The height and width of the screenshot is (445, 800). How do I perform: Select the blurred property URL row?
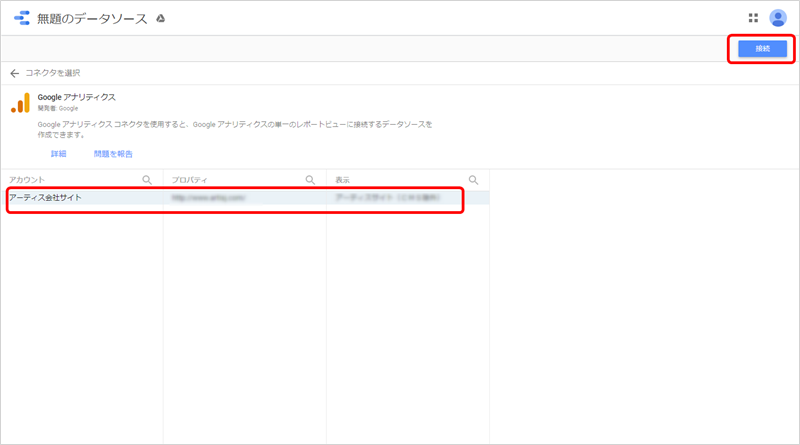[x=245, y=197]
